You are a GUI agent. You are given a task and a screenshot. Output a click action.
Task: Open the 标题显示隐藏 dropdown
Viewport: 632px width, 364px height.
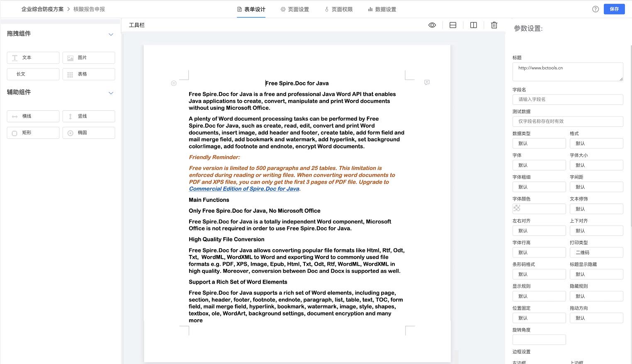coord(596,274)
